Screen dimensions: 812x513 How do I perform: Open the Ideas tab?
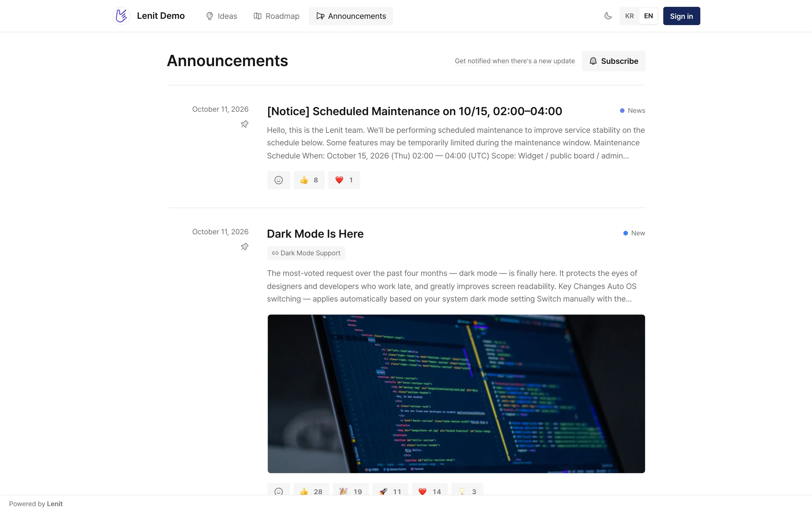pyautogui.click(x=222, y=16)
